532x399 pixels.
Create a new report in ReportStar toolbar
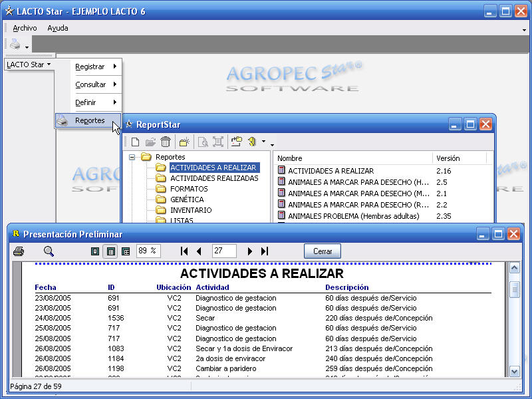tap(136, 142)
